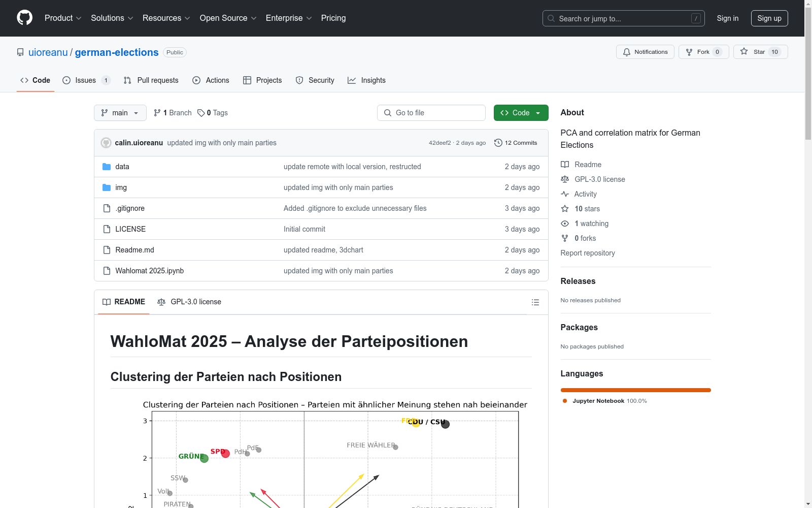
Task: Open the Releases section heading
Action: [578, 281]
